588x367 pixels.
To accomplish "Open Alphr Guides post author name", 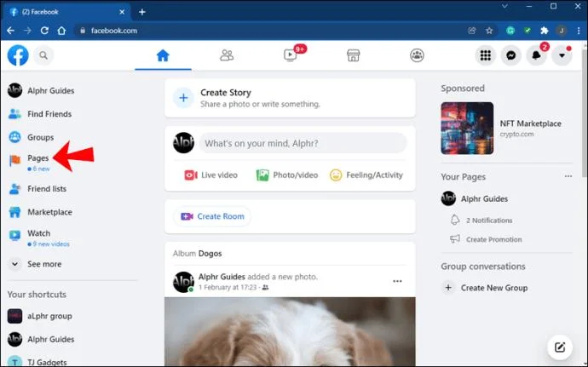I will pyautogui.click(x=222, y=277).
